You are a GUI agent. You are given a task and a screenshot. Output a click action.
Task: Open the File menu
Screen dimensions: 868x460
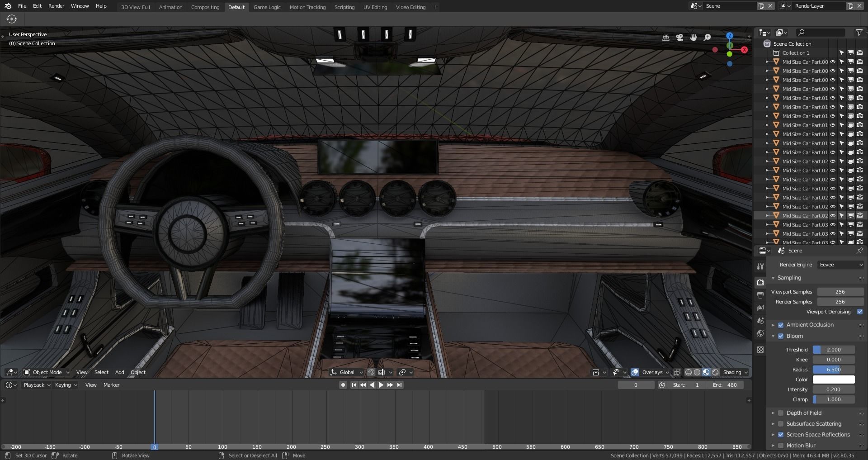[x=22, y=6]
